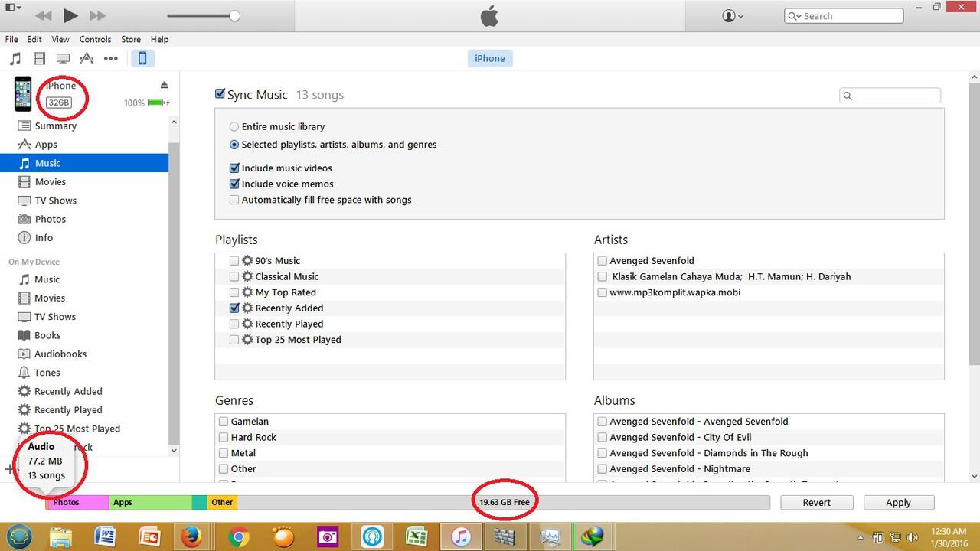
Task: Open Google Chrome from the taskbar
Action: coord(238,536)
